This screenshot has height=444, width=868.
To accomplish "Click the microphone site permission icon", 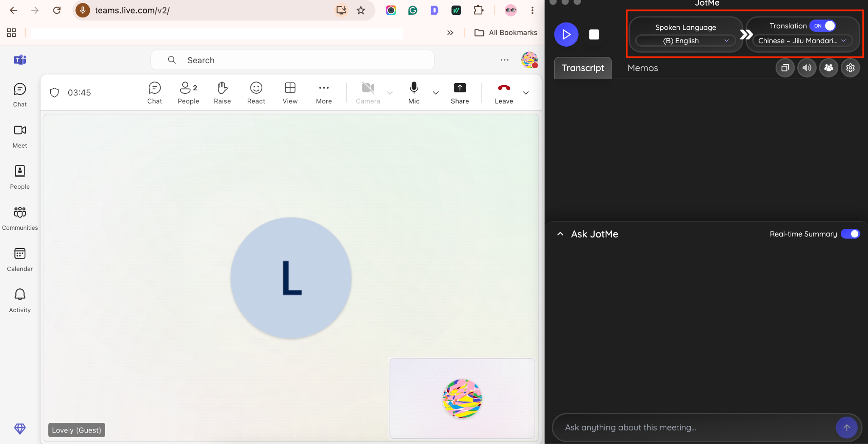I will (x=83, y=10).
